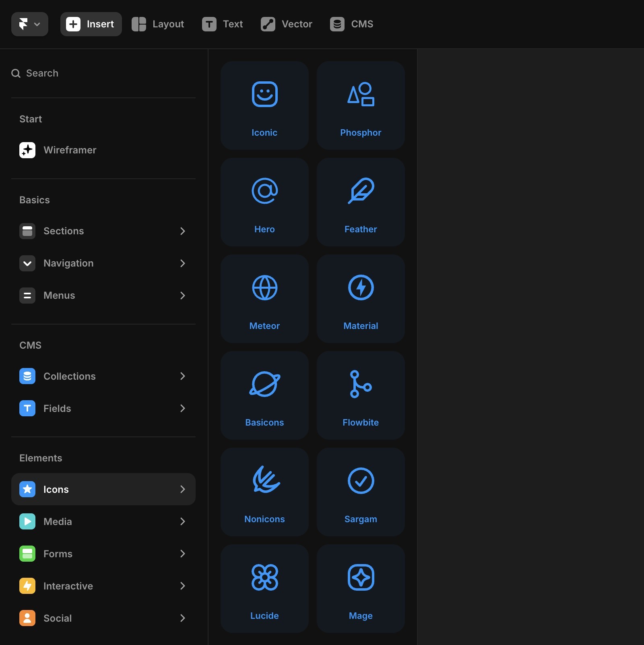Switch to the CMS tab
The image size is (644, 645).
[352, 24]
